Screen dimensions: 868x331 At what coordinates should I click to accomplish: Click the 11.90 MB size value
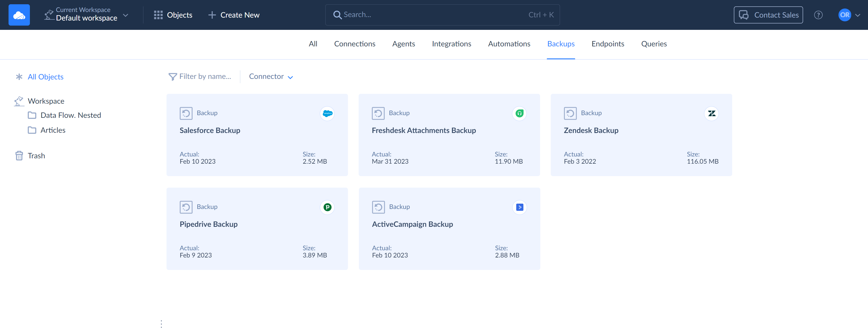[509, 162]
